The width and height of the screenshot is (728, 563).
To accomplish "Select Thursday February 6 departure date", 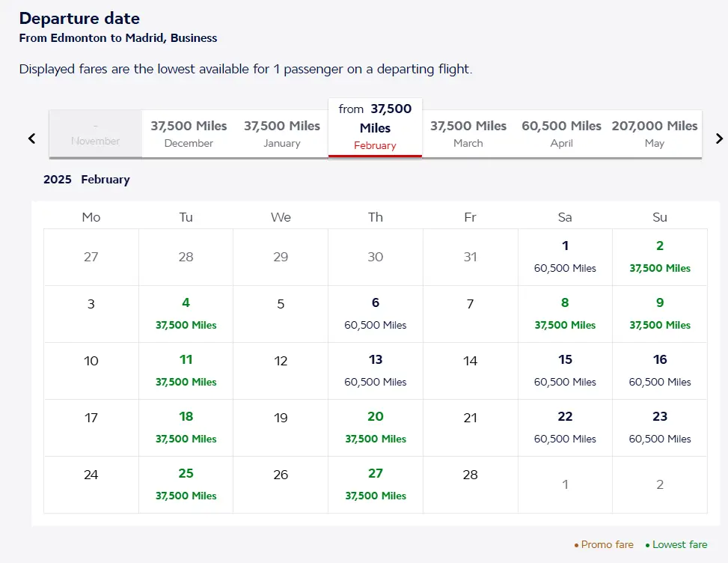I will (x=376, y=314).
